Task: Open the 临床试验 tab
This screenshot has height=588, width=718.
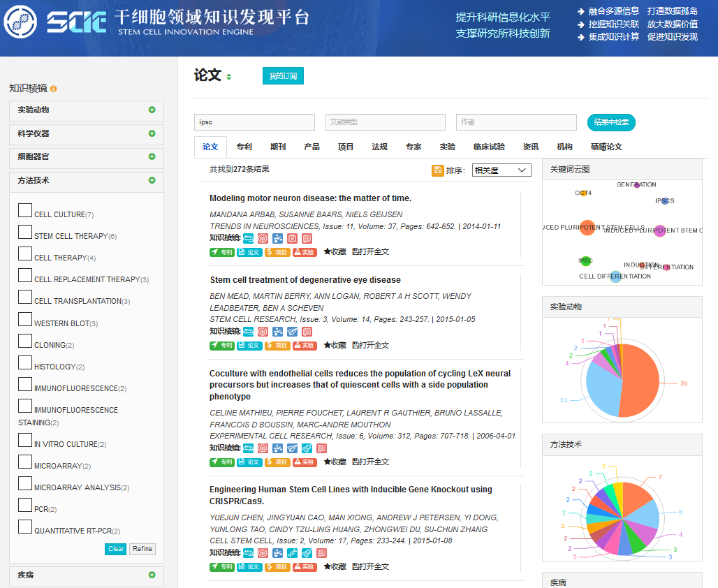Action: click(489, 147)
